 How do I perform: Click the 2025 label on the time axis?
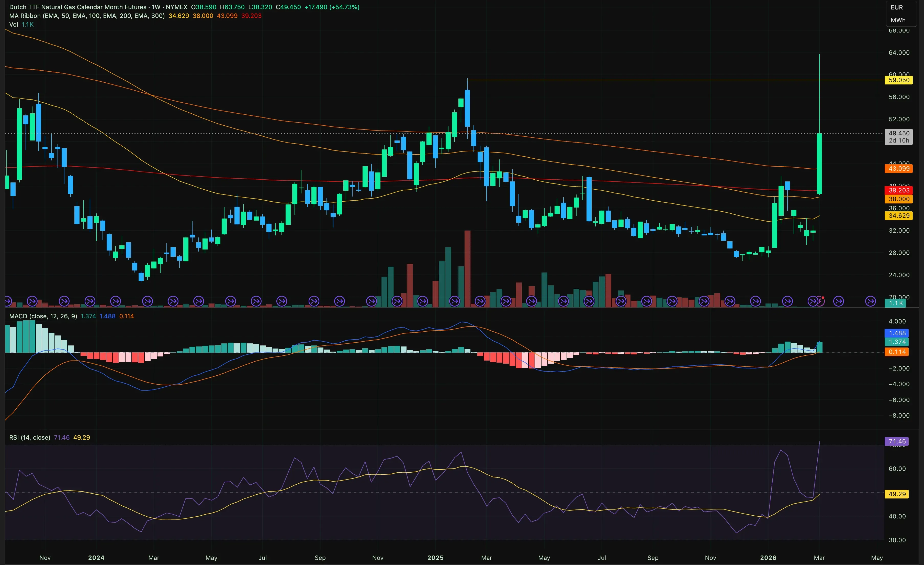point(435,558)
